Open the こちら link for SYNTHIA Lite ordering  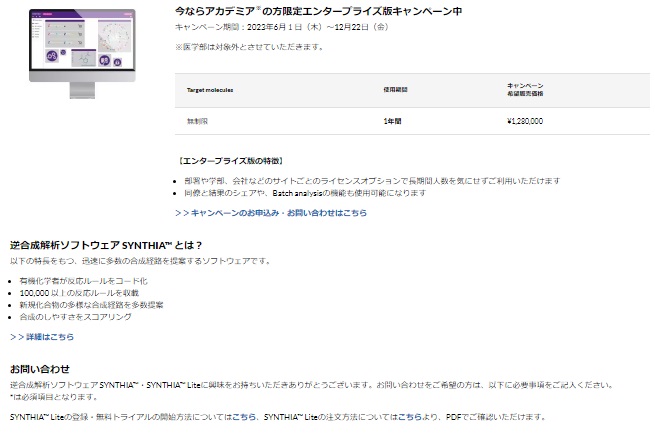click(x=409, y=417)
